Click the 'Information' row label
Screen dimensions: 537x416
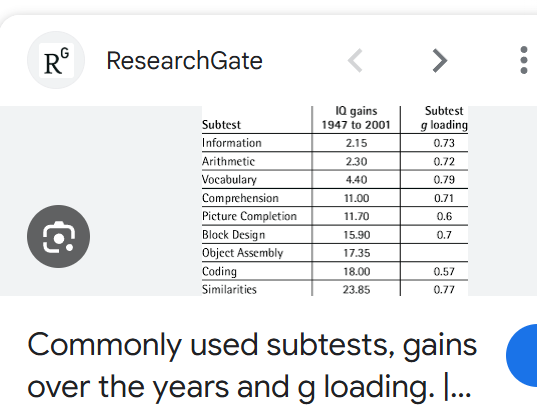pyautogui.click(x=232, y=143)
